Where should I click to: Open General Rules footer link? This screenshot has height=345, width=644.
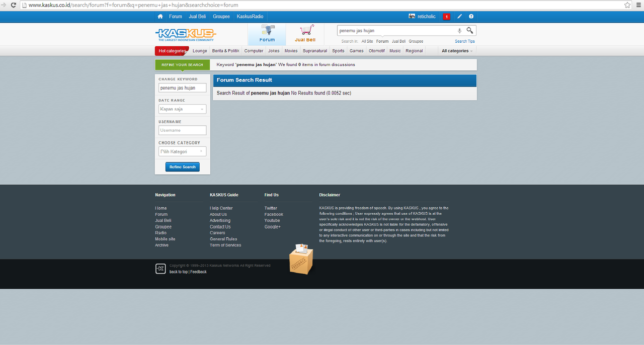[223, 239]
